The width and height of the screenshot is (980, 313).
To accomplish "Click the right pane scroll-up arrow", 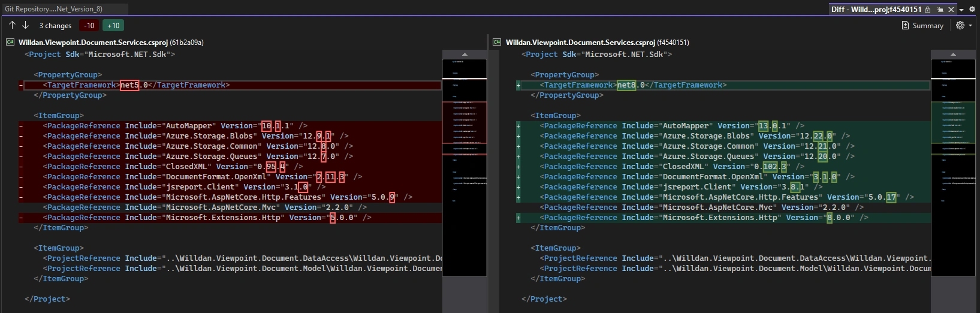I will (x=953, y=55).
